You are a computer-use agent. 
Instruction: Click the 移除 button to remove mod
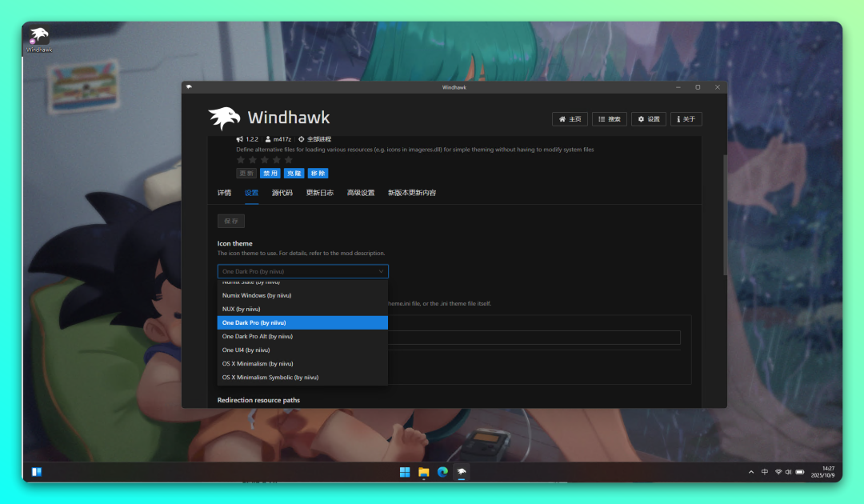[318, 173]
